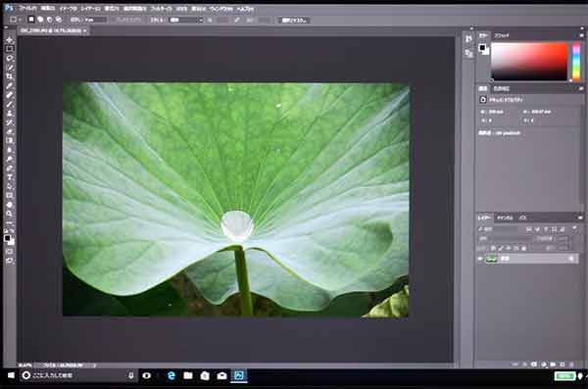
Task: Select the Quick Selection tool
Action: click(10, 68)
